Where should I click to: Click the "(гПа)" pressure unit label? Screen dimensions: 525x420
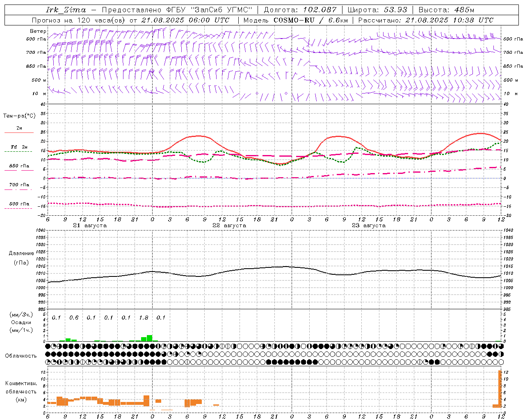click(21, 262)
